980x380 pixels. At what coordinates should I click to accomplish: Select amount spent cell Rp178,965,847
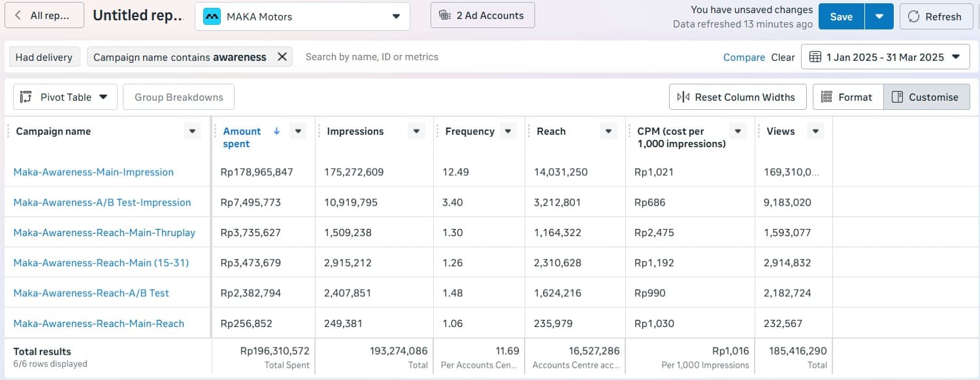pyautogui.click(x=257, y=172)
